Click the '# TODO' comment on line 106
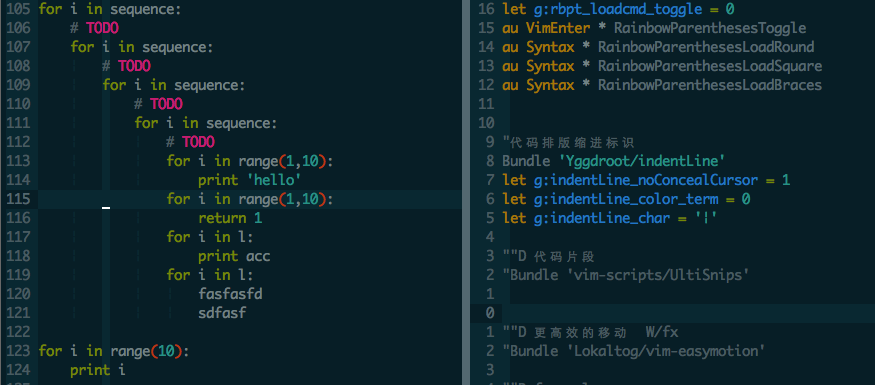The height and width of the screenshot is (385, 875). [x=94, y=28]
